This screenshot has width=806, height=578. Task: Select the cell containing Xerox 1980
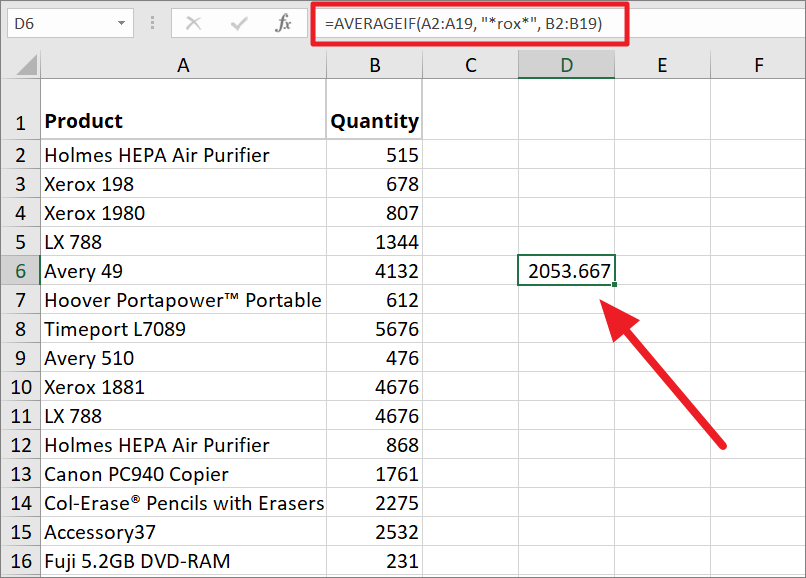(183, 212)
